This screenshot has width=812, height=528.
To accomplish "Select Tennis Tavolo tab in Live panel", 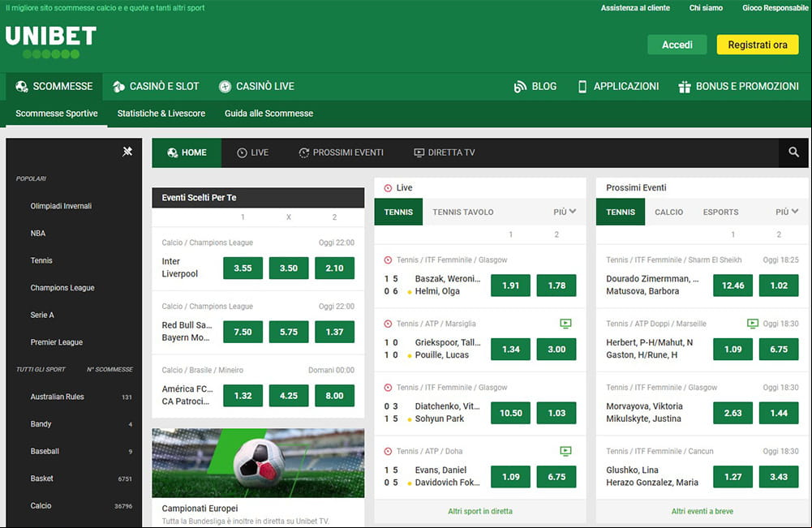I will point(463,212).
